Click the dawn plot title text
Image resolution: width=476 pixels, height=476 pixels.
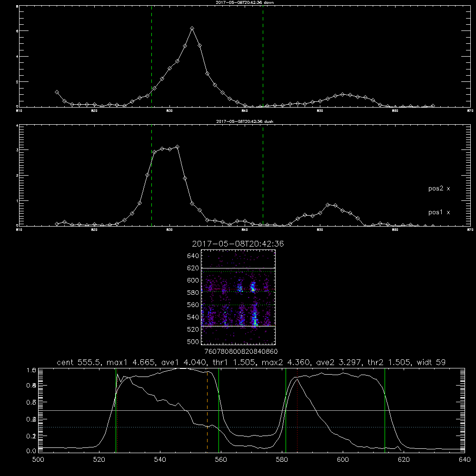pos(245,2)
